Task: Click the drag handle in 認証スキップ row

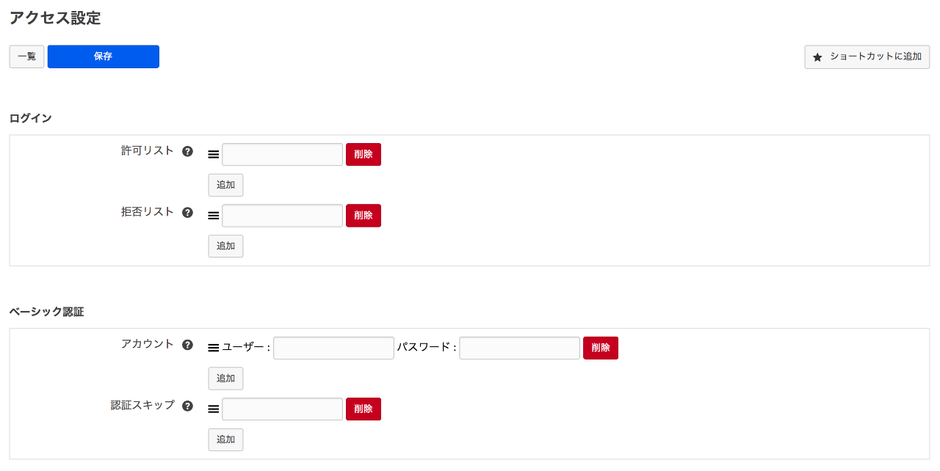Action: (x=213, y=409)
